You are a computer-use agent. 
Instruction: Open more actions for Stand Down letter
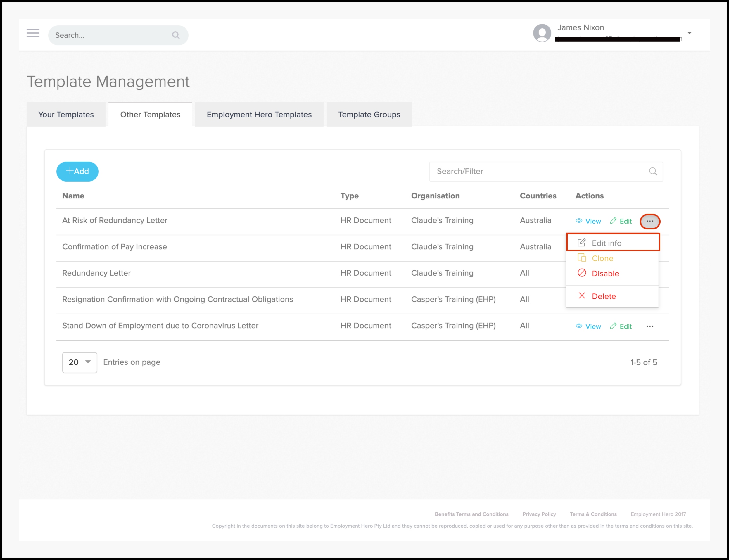[650, 326]
